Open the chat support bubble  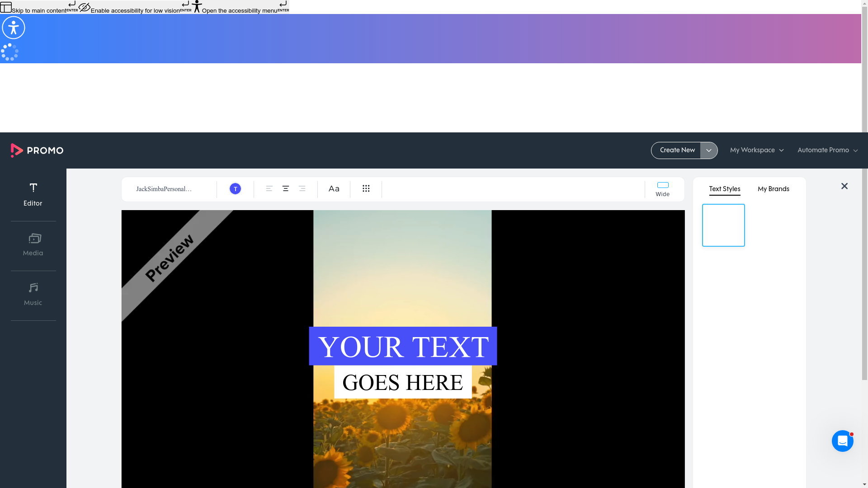[x=842, y=441]
